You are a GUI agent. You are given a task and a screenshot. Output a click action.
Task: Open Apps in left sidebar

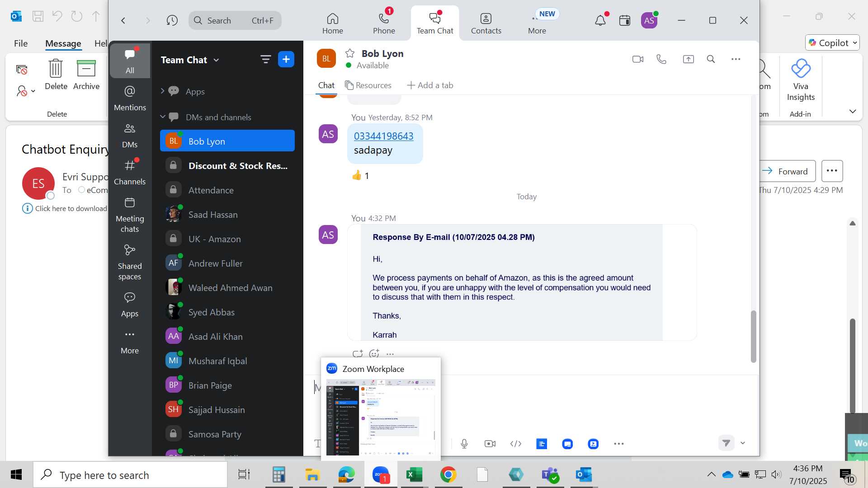tap(130, 305)
